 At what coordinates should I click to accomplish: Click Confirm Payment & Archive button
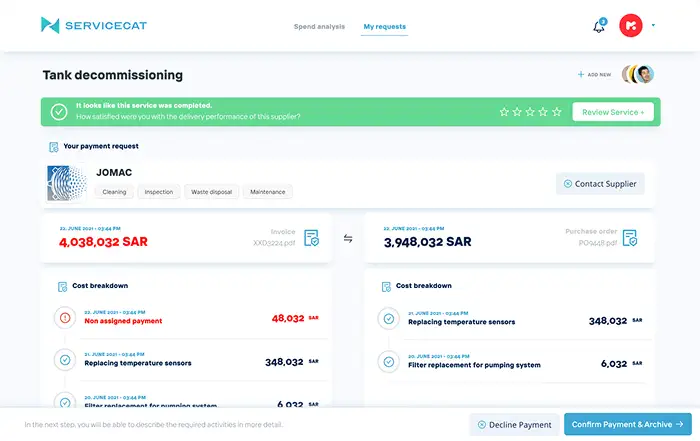[x=628, y=424]
